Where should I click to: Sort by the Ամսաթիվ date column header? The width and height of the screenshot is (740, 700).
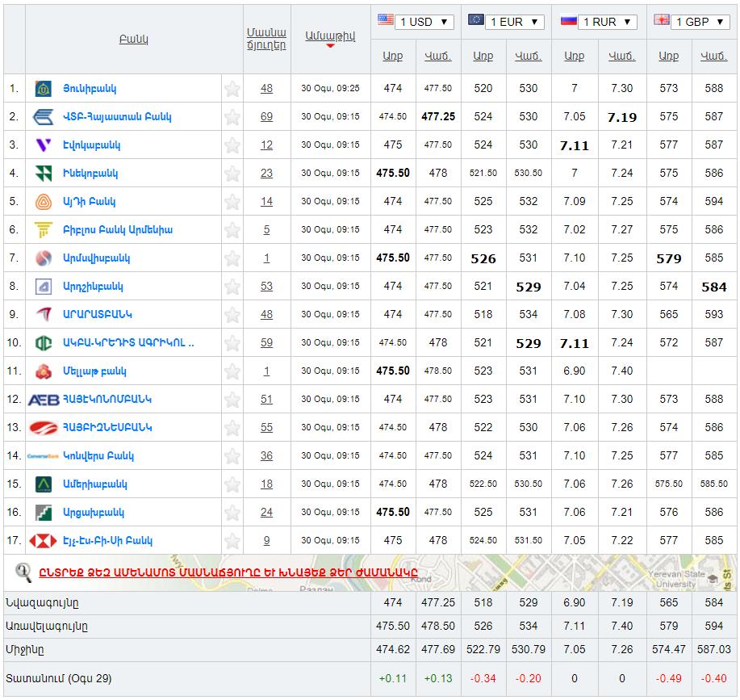tap(330, 36)
